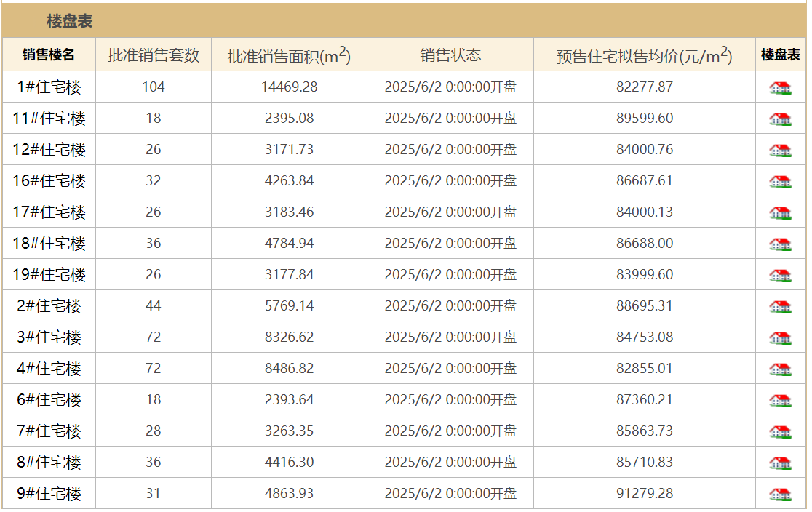Viewport: 812px width, 512px height.
Task: Open the house icon for 19#住宅楼
Action: (x=780, y=276)
